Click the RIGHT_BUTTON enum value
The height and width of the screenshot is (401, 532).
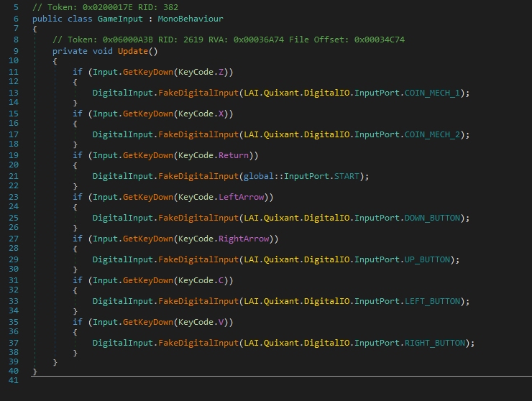(435, 343)
